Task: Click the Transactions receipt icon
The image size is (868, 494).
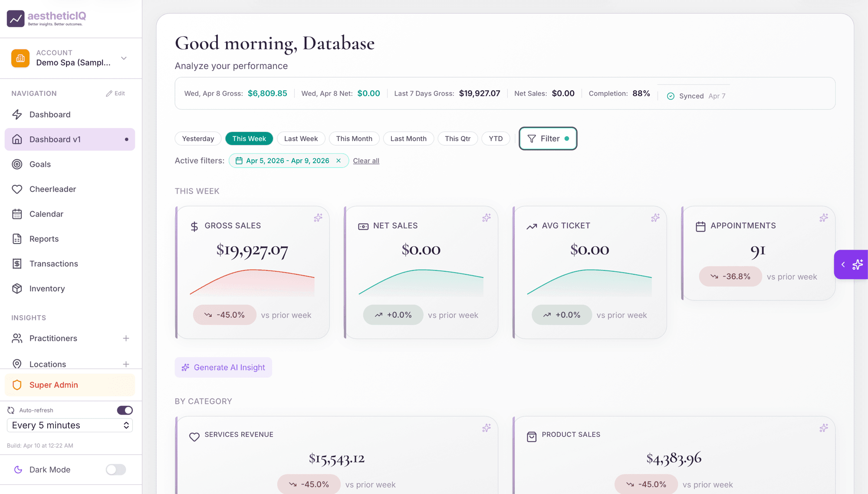Action: 17,263
